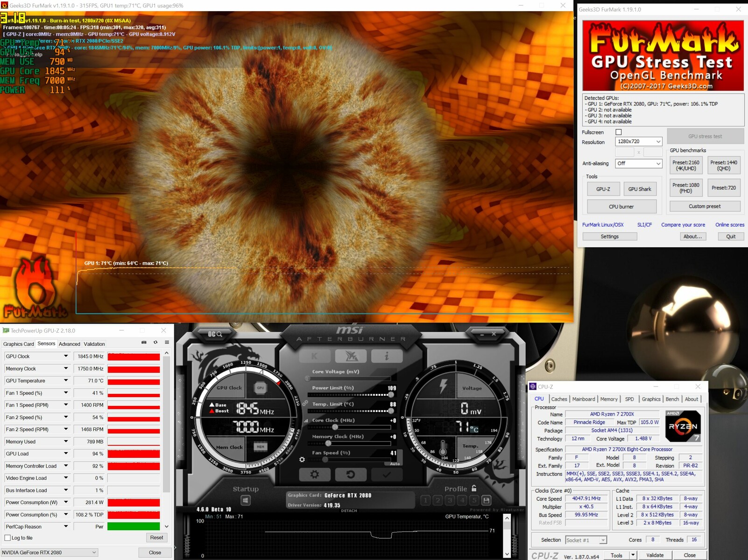Toggle Windows startup icon in Afterburner
The image size is (748, 560).
[246, 501]
